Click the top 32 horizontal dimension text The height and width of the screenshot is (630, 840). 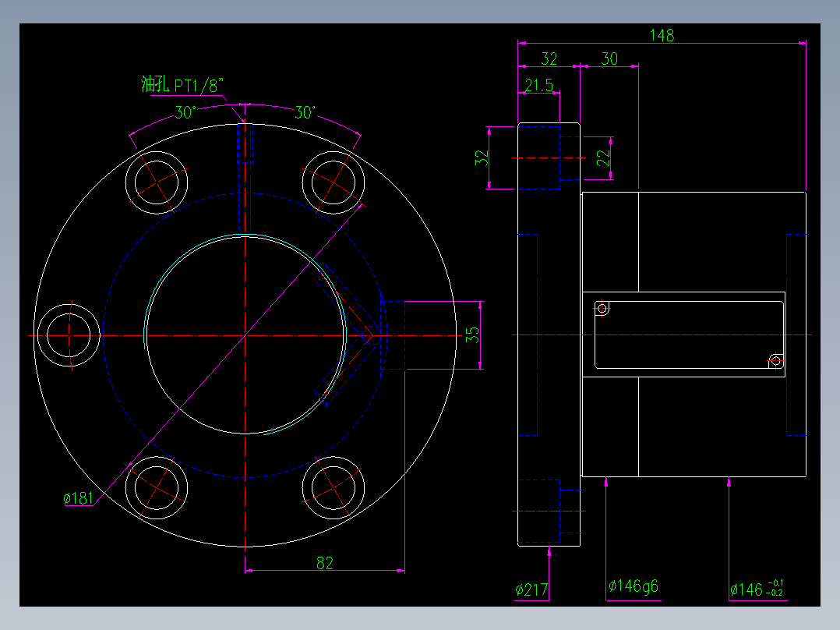549,58
